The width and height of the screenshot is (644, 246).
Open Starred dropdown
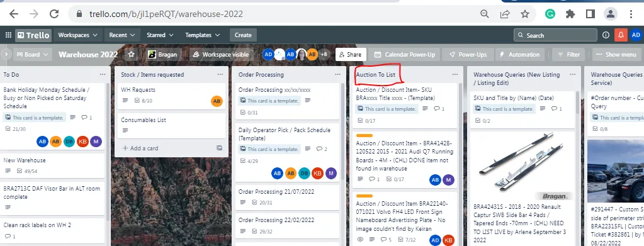(x=160, y=35)
